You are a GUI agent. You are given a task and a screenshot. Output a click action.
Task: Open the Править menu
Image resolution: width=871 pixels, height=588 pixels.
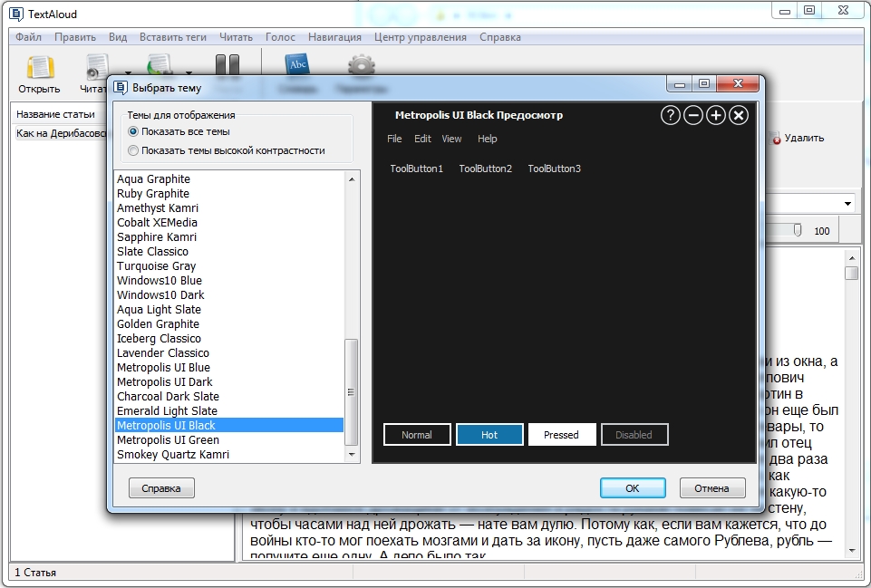75,37
